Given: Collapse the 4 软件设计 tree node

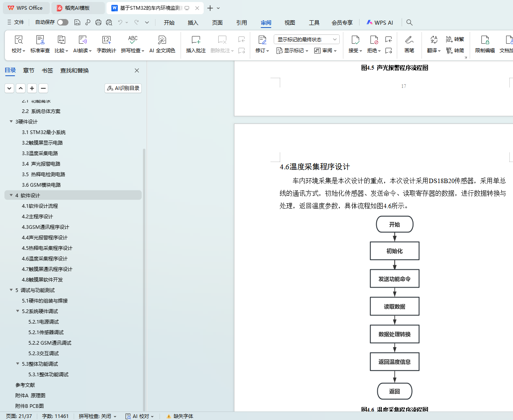Looking at the screenshot, I should (x=11, y=195).
